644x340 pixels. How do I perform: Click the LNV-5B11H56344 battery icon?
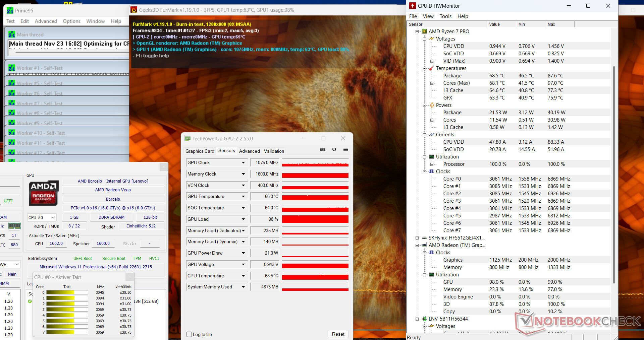(424, 319)
